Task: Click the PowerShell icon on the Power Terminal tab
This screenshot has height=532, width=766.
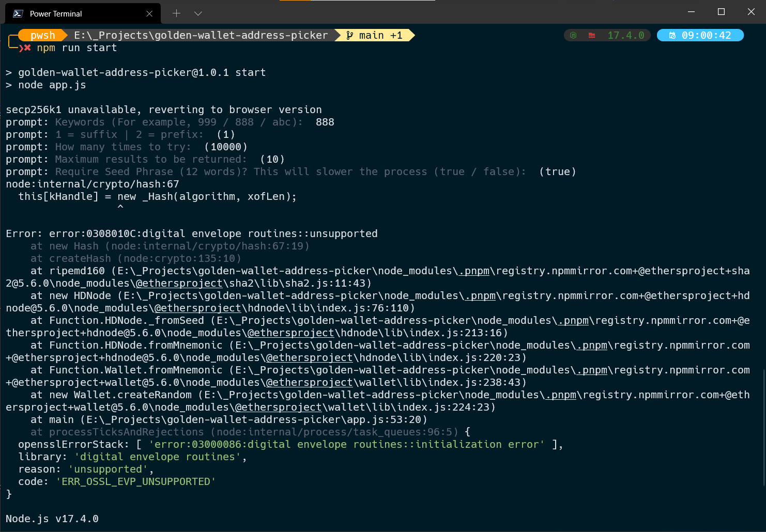Action: coord(18,13)
